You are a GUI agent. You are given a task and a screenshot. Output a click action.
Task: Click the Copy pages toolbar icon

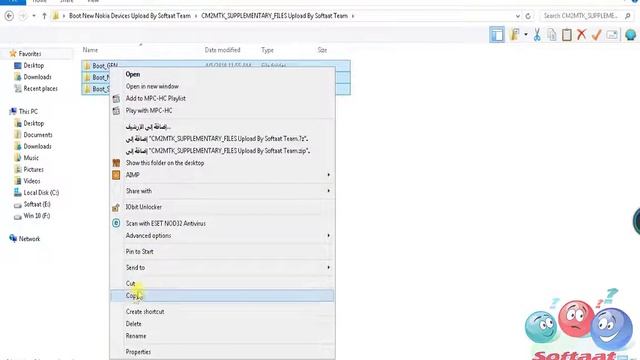[x=552, y=35]
